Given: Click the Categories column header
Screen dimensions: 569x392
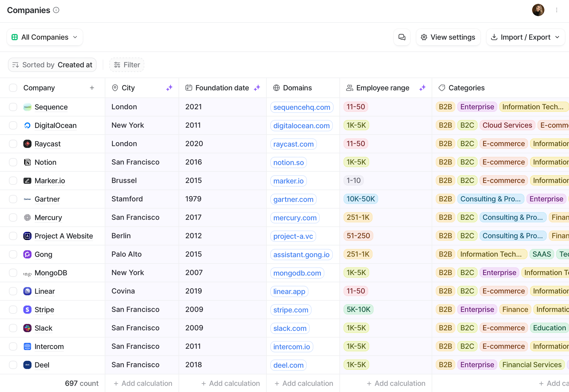Looking at the screenshot, I should point(466,88).
